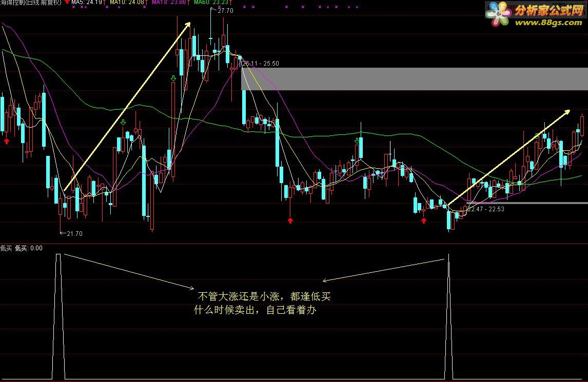Click the stock title 海得控制(日线 前复权)
The image size is (588, 382).
(30, 2)
